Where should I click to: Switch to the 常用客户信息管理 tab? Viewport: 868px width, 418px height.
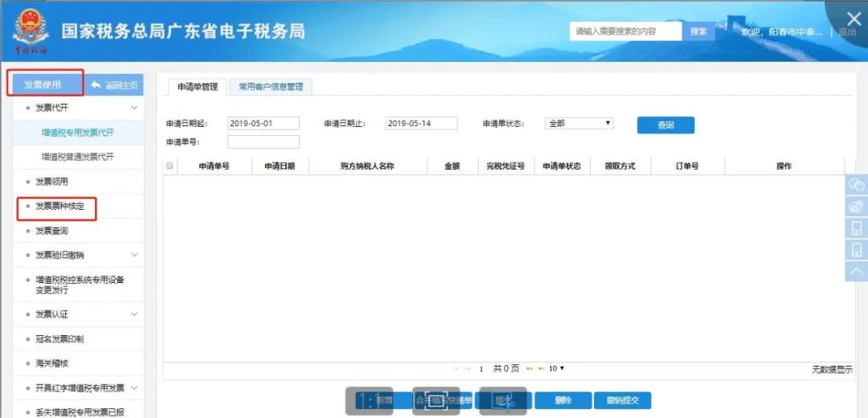pyautogui.click(x=271, y=87)
